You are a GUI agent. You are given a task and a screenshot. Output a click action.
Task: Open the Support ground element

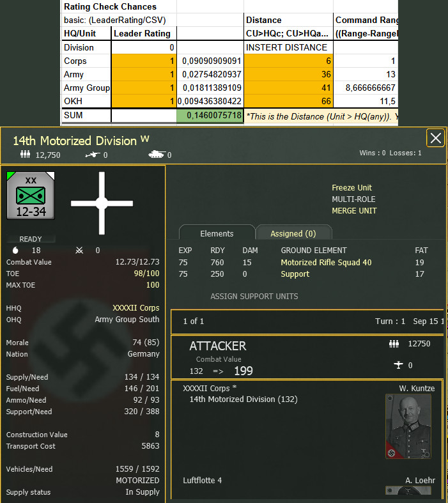(295, 274)
